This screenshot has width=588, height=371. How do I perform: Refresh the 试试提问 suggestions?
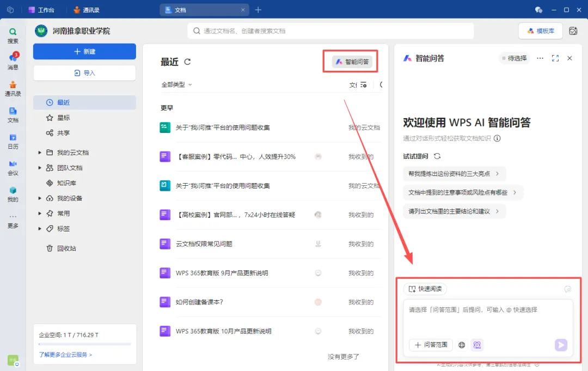437,156
